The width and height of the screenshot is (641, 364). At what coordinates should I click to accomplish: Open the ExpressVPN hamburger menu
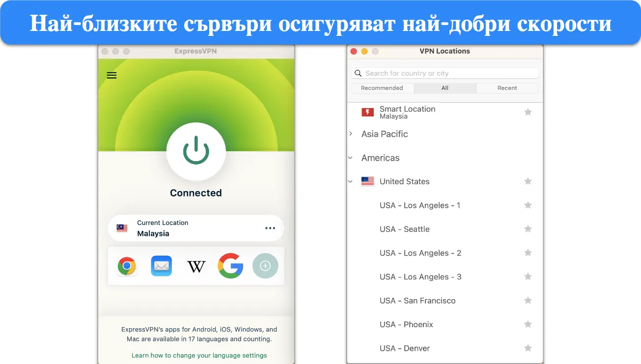[112, 75]
